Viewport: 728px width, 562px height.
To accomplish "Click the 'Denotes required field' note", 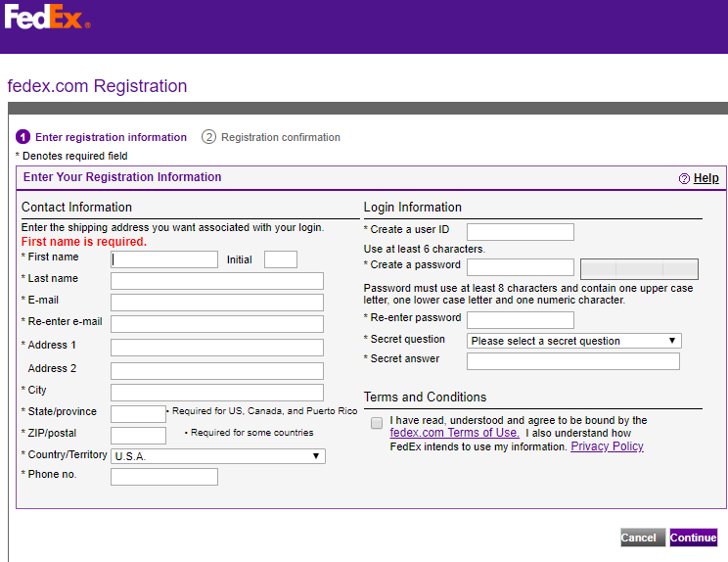I will (74, 156).
